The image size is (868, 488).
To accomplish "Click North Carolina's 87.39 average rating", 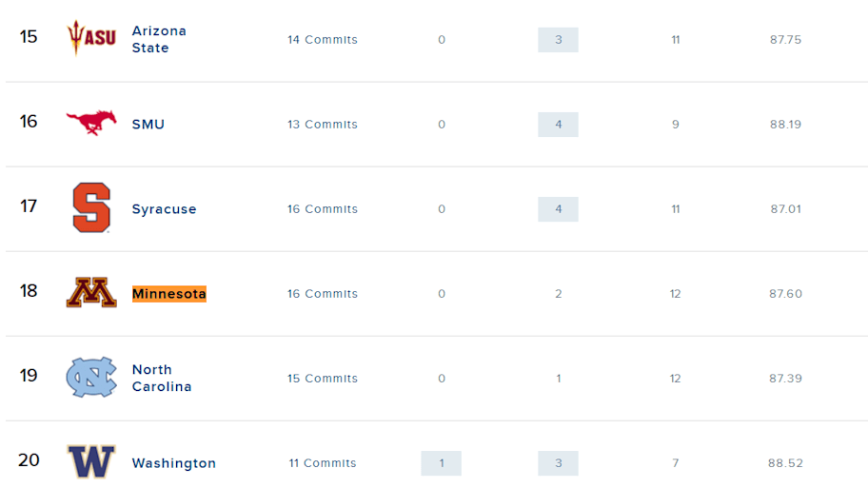I will tap(785, 379).
